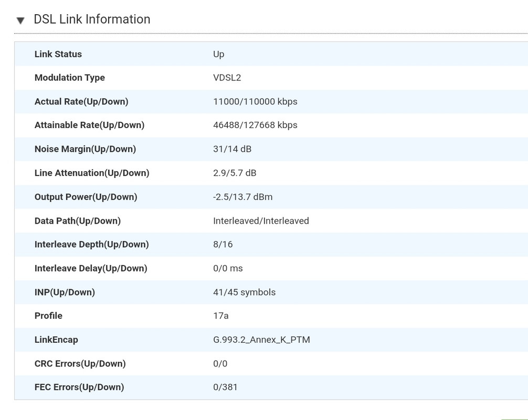Viewport: 528px width, 420px height.
Task: Select the Profile label
Action: tap(48, 316)
